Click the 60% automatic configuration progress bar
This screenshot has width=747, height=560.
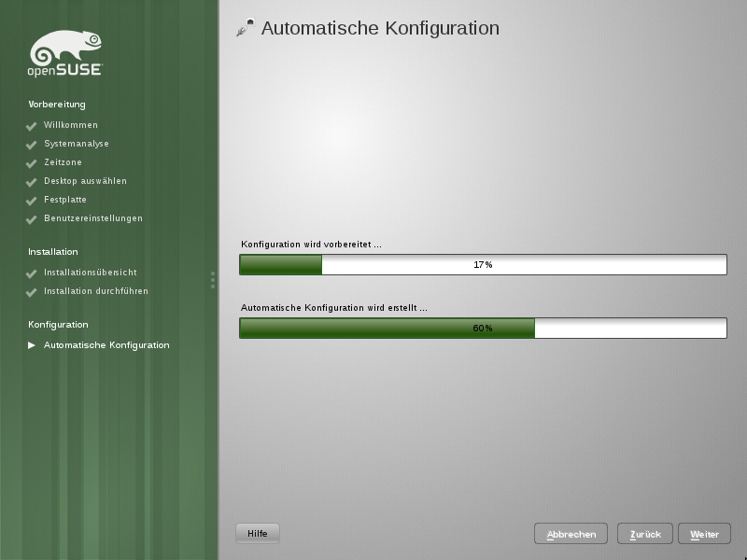point(483,329)
